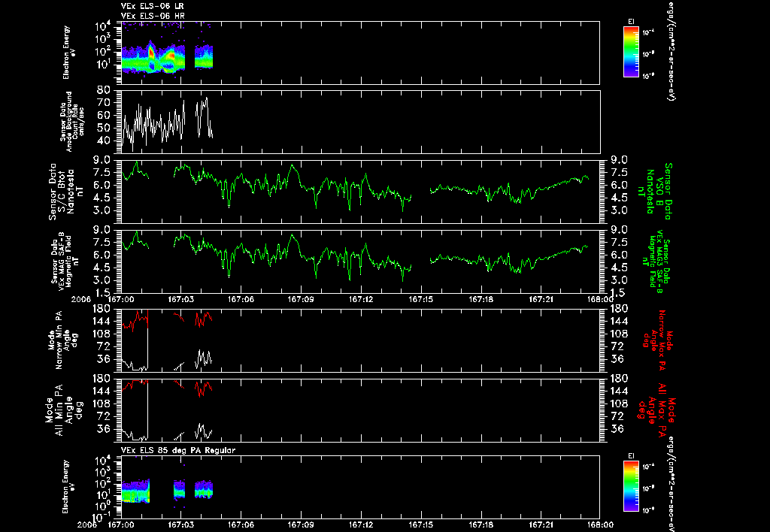Click the "EI" label above bottom color bar
770x532 pixels.
pos(631,456)
